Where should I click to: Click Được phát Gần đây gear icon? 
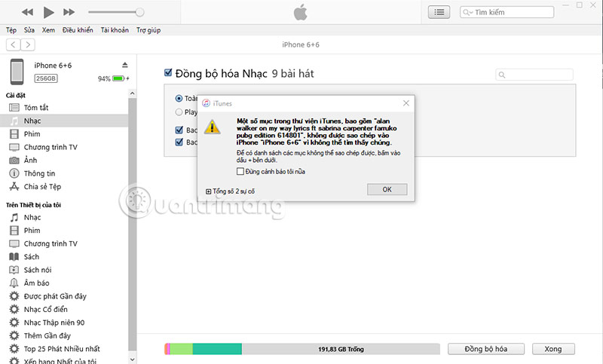(14, 296)
